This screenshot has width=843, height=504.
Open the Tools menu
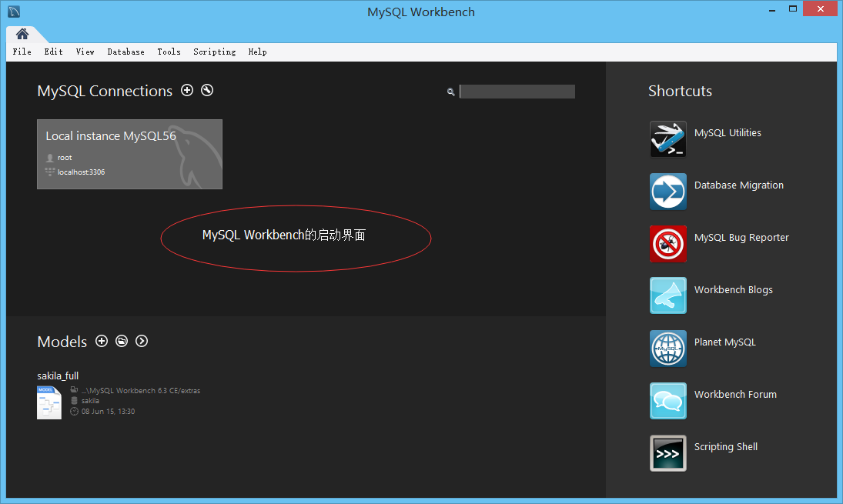[169, 52]
